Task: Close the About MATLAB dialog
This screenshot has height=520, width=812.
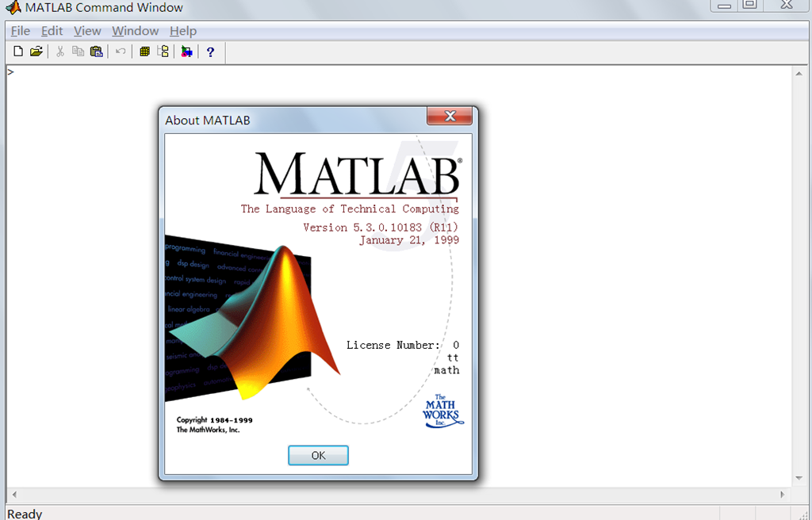Action: point(450,117)
